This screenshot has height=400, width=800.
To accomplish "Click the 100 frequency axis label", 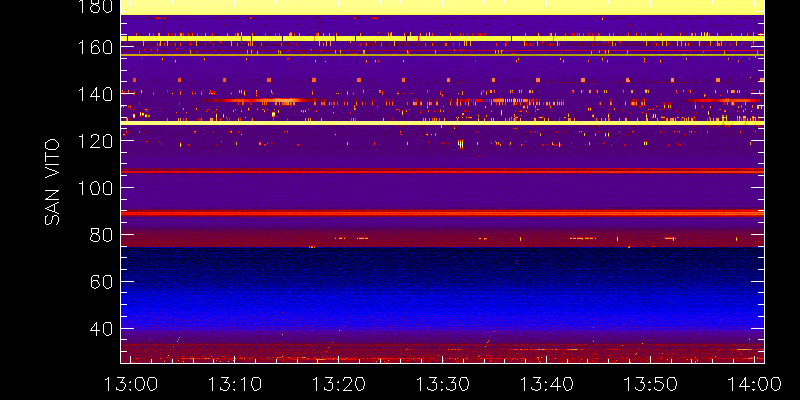I will [94, 188].
